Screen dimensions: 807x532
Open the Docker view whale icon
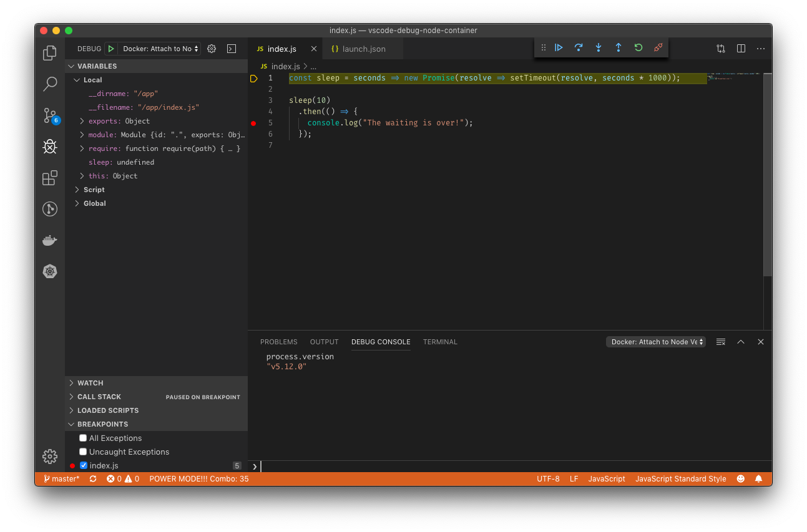50,240
